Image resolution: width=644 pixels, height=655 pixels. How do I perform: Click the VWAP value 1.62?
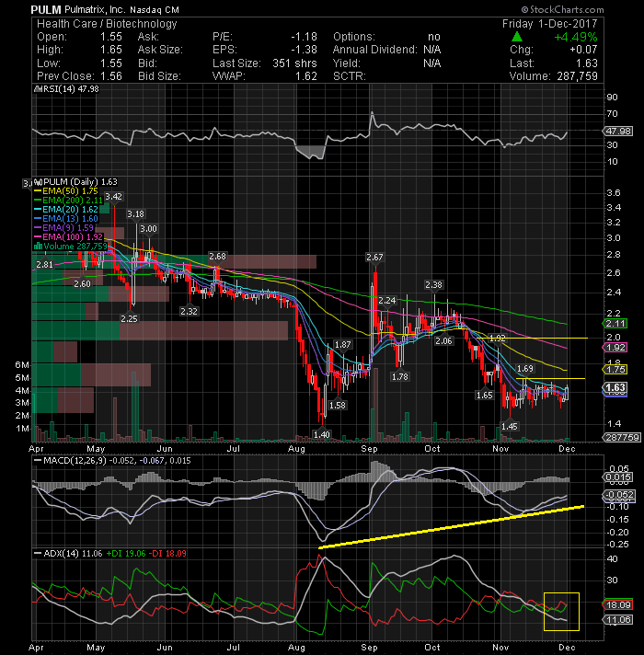click(306, 76)
